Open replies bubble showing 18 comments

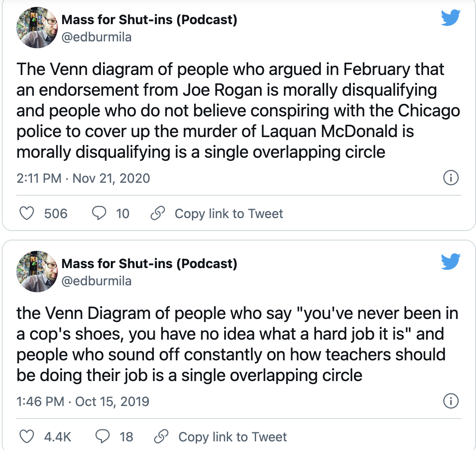[103, 437]
